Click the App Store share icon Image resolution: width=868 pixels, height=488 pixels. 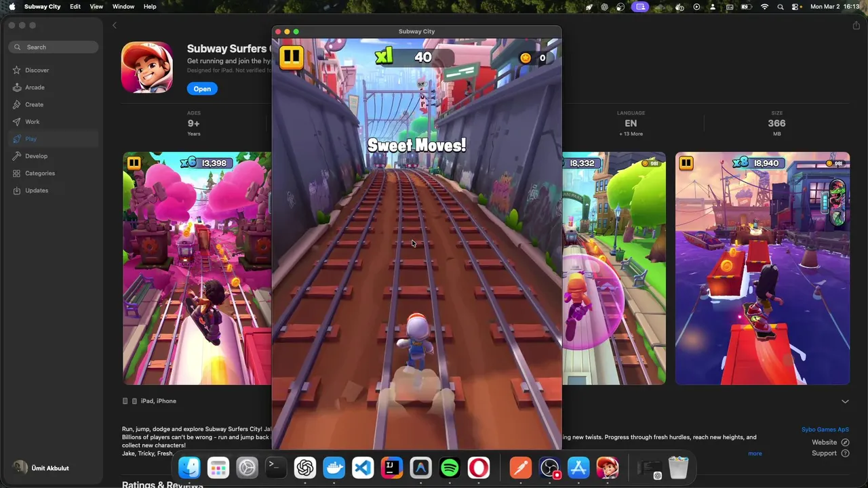[856, 25]
